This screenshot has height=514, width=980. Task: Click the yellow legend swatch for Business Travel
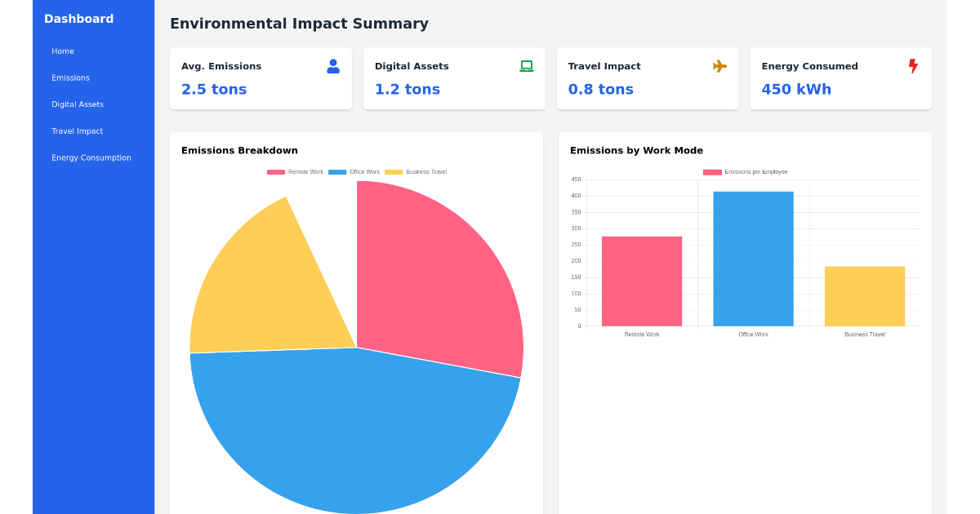(x=393, y=171)
